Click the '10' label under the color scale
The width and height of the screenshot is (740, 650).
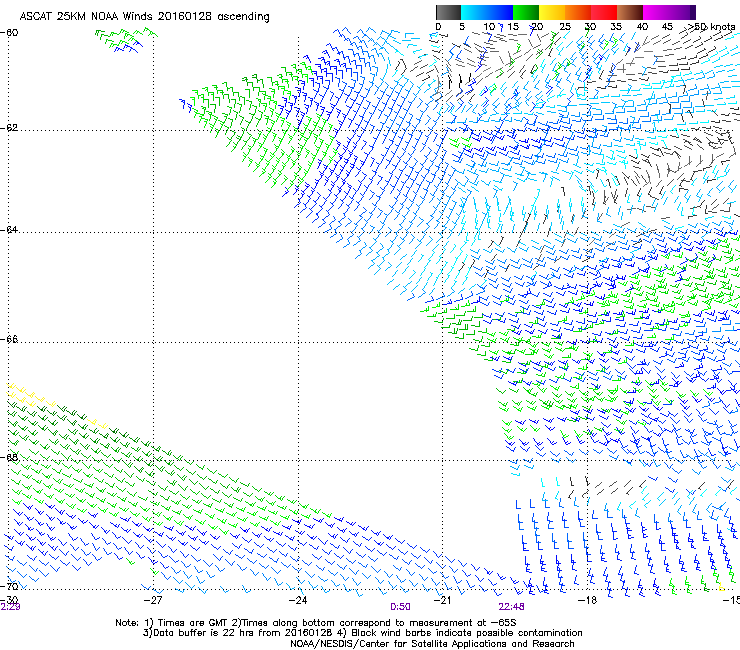tap(489, 27)
